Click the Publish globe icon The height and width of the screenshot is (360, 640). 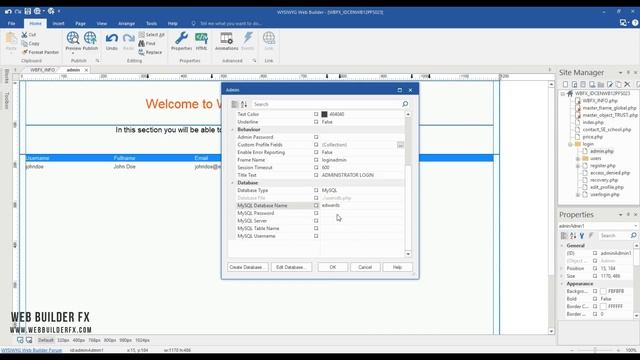pos(90,38)
